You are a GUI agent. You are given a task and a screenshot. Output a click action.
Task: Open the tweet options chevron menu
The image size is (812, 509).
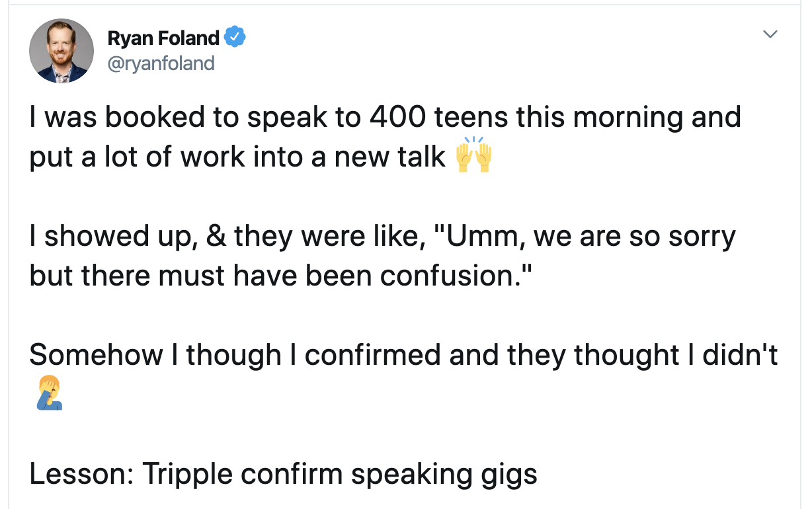click(x=770, y=34)
